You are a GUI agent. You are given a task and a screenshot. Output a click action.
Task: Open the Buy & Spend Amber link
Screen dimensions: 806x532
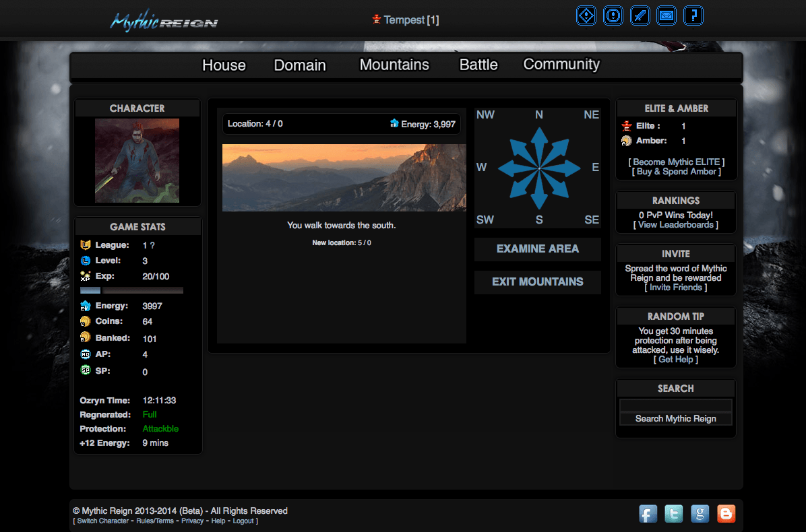[x=677, y=172]
